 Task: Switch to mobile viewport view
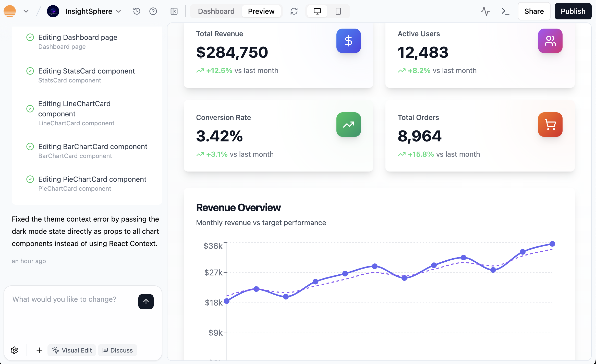[338, 11]
